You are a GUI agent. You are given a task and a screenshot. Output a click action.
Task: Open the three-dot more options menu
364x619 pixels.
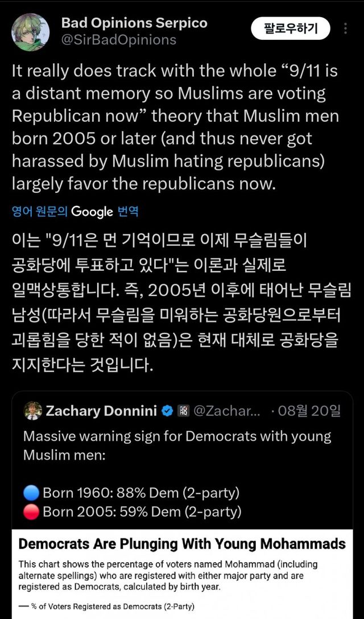[x=345, y=28]
